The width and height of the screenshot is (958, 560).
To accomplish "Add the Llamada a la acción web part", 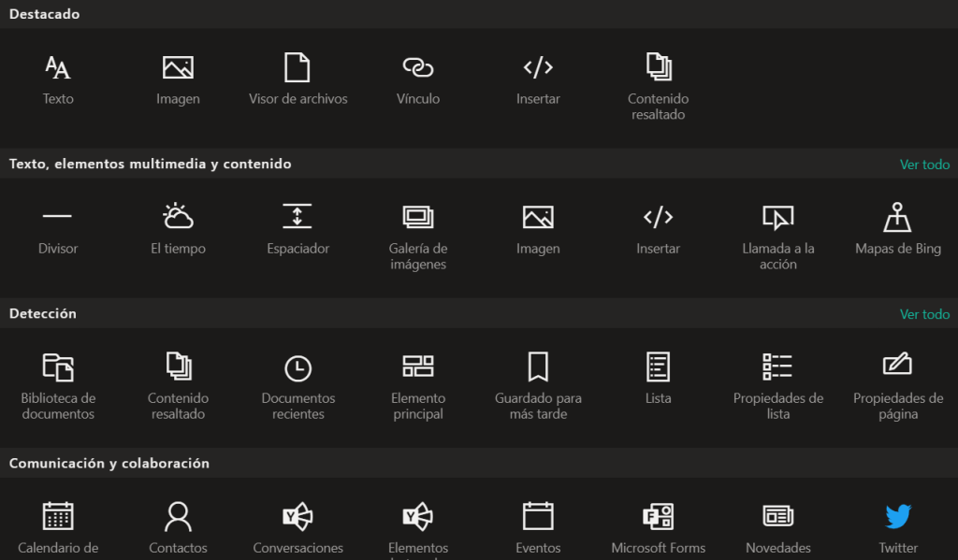I will point(778,218).
